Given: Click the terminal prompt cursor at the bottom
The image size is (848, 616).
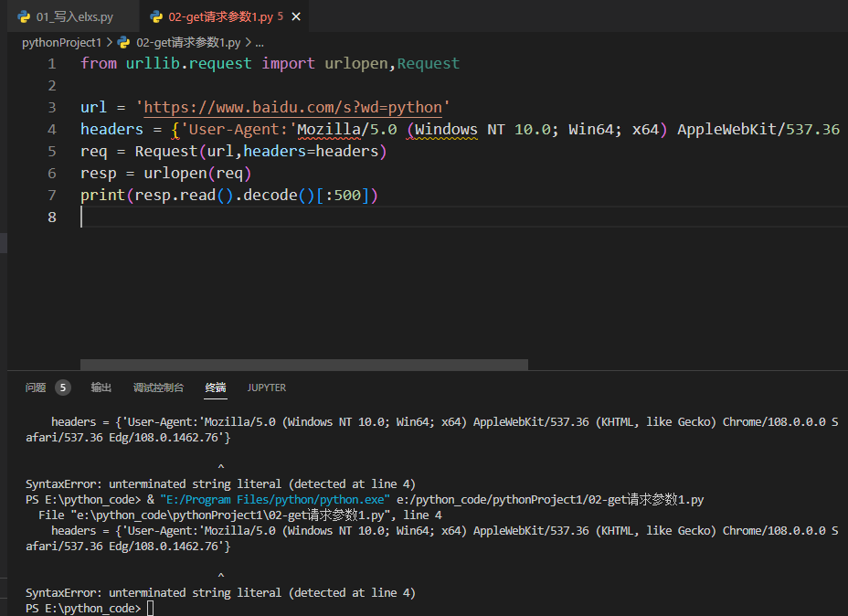Looking at the screenshot, I should click(151, 609).
